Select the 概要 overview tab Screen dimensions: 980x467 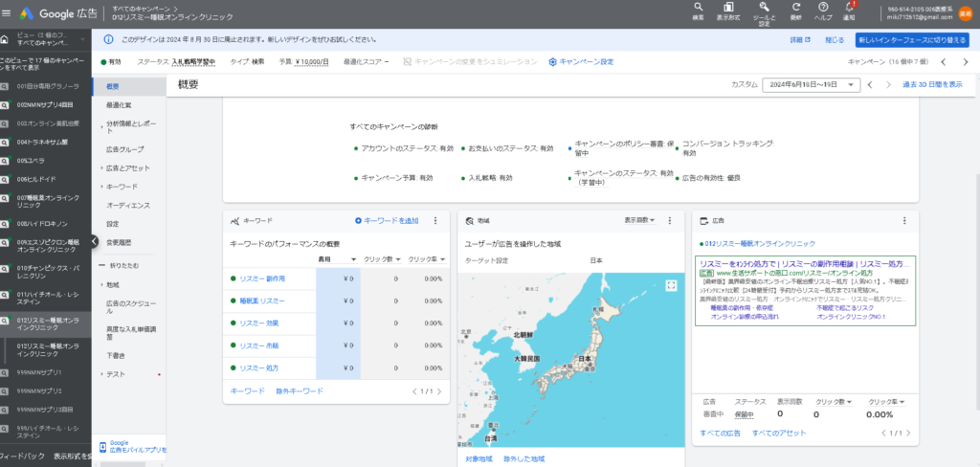(129, 86)
